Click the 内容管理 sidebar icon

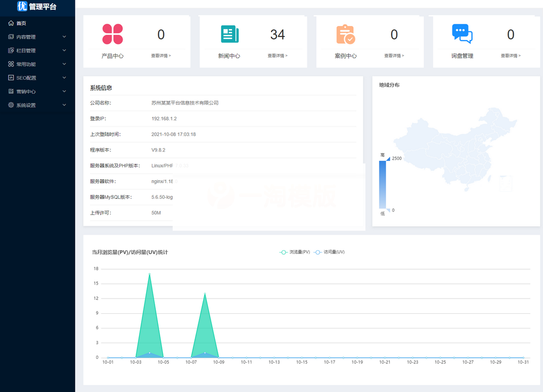pyautogui.click(x=11, y=36)
